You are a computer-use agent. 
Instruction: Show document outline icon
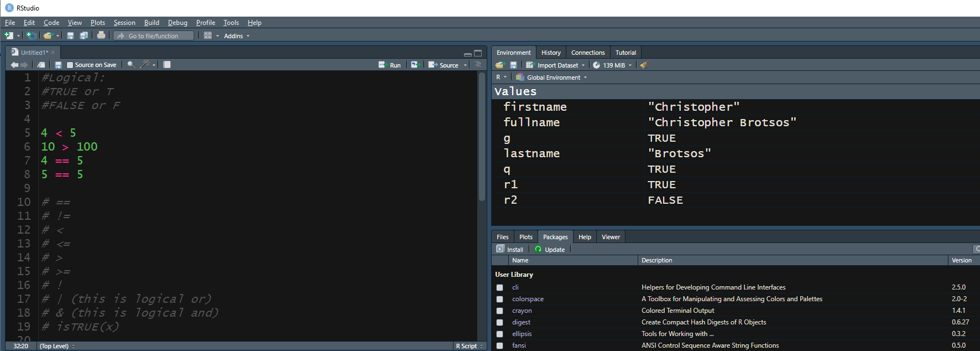pyautogui.click(x=478, y=65)
